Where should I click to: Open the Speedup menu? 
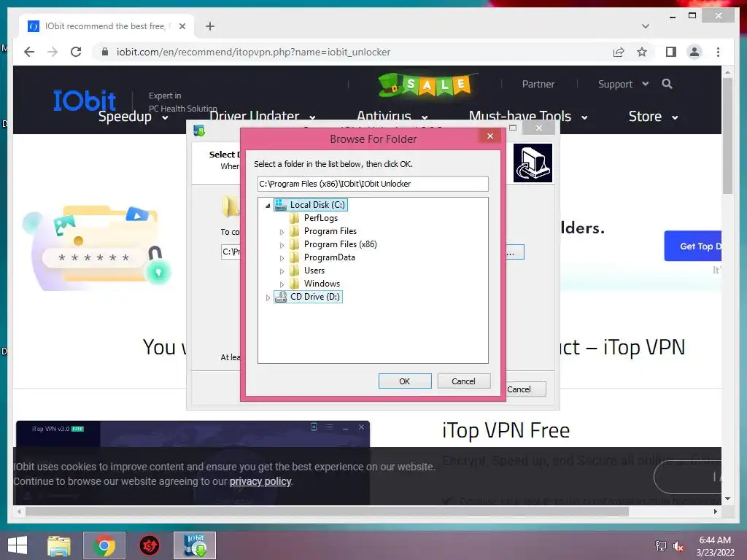click(133, 116)
